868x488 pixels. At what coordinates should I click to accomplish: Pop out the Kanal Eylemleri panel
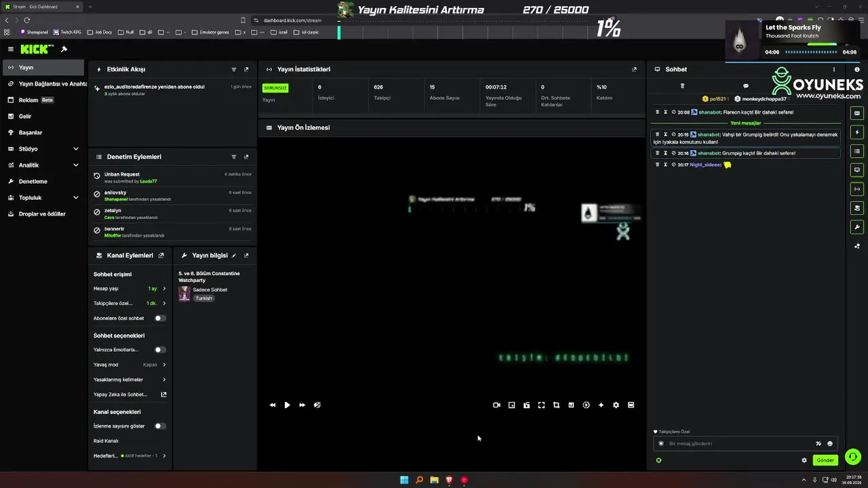tap(161, 256)
